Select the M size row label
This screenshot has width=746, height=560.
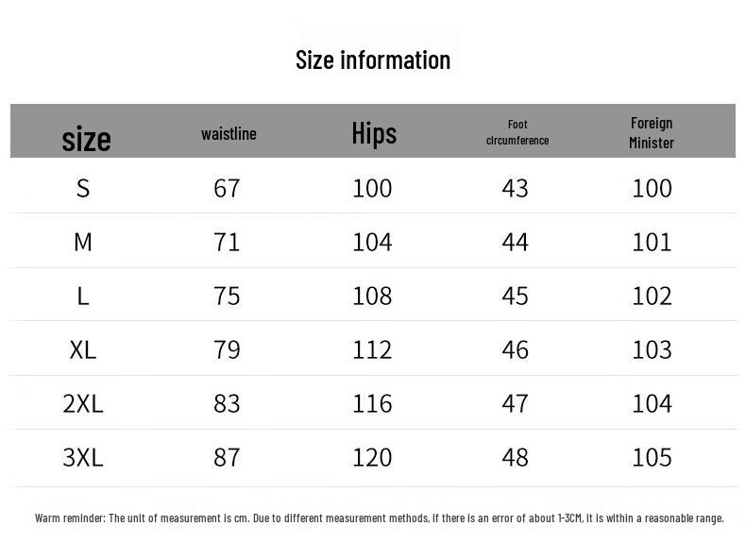coord(83,242)
